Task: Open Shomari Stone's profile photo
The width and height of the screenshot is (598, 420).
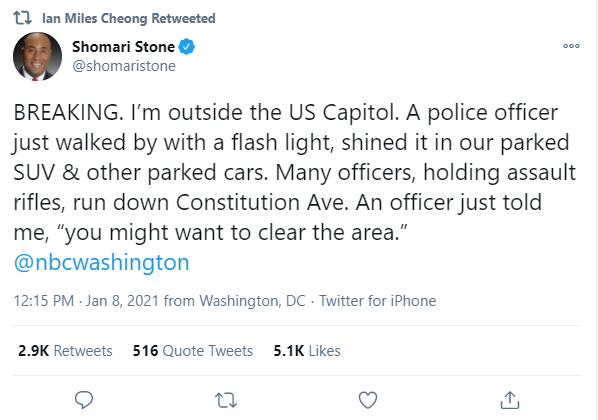Action: pyautogui.click(x=37, y=56)
